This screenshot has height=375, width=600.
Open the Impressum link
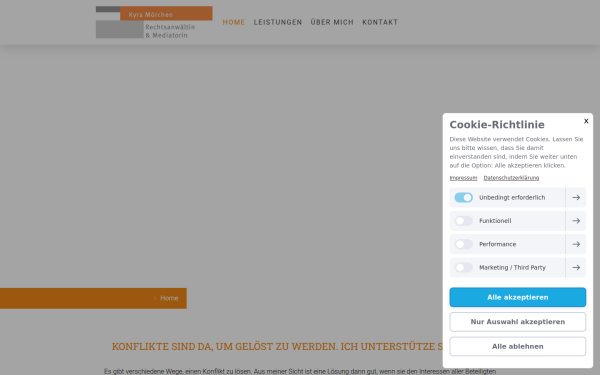point(463,178)
